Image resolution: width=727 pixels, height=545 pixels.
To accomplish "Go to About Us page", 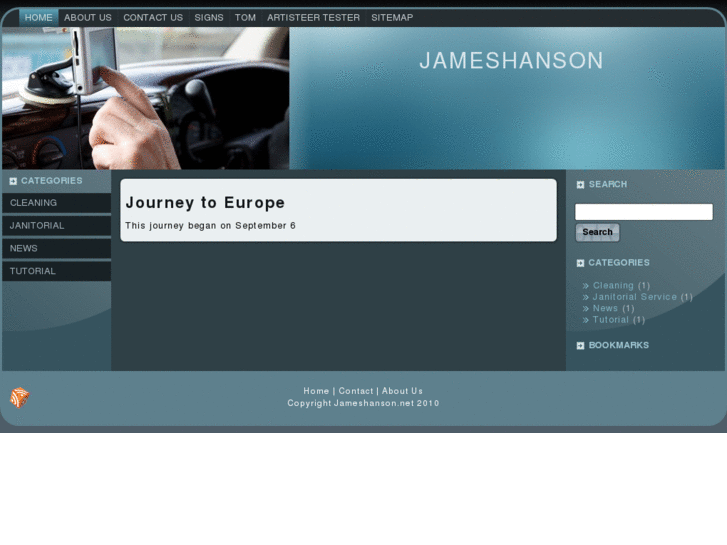I will (88, 18).
